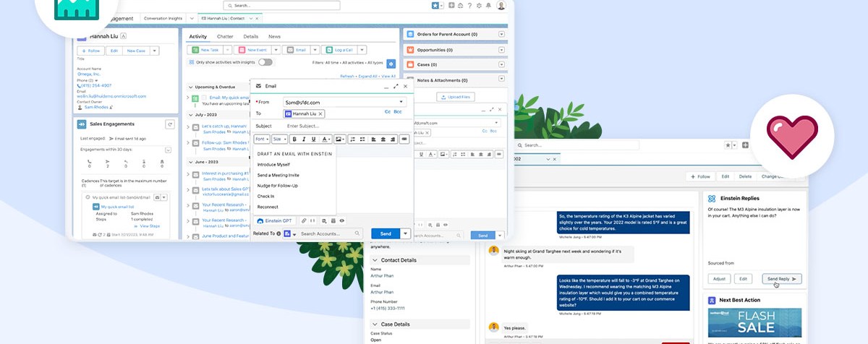Viewport: 868px width, 344px height.
Task: Choose Check In from the Einstein menu
Action: (x=265, y=196)
